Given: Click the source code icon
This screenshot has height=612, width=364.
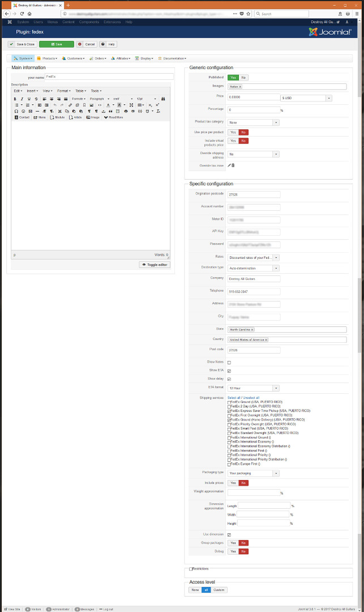Looking at the screenshot, I should (100, 105).
